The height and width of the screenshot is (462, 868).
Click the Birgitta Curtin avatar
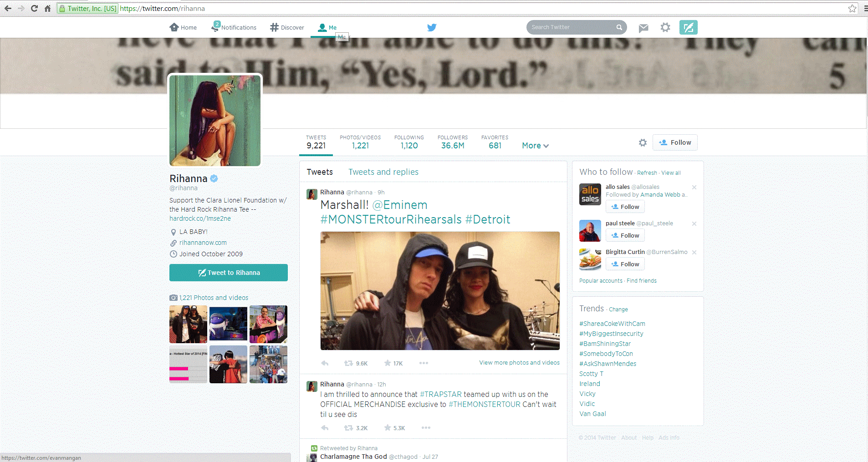pos(590,259)
